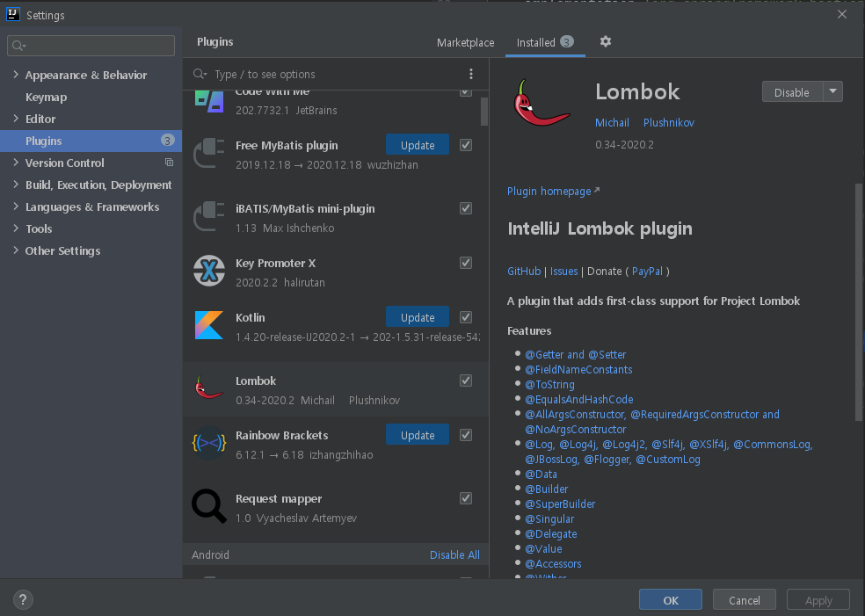Click Version Control project-level settings icon
The height and width of the screenshot is (616, 865).
point(169,163)
